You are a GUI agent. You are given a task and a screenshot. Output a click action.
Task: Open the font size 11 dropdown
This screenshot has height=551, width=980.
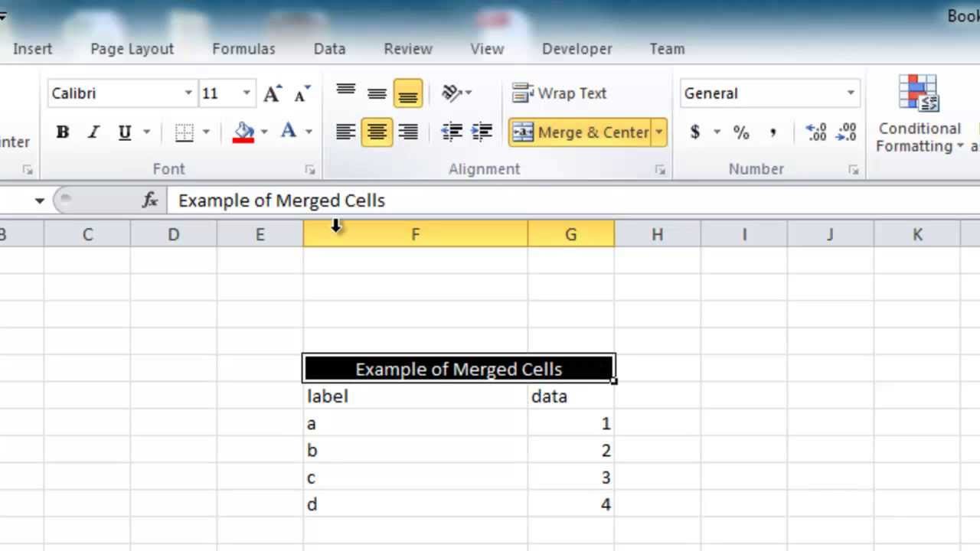tap(247, 93)
